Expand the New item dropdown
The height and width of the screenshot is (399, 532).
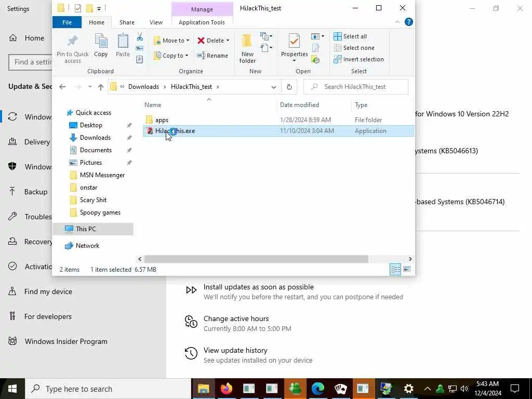(267, 36)
